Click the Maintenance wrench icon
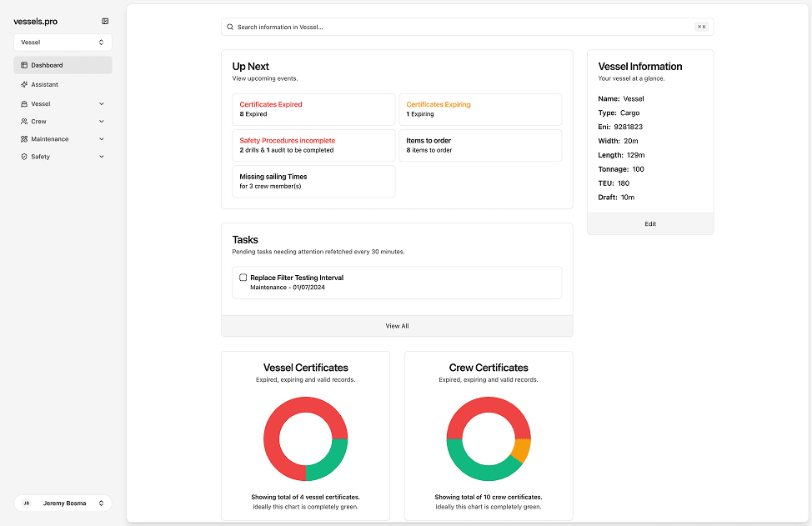This screenshot has height=526, width=812. coord(24,139)
